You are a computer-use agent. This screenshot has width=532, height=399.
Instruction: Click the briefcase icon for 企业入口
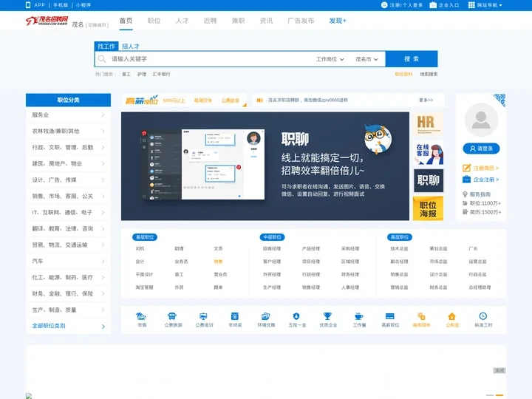tap(433, 5)
